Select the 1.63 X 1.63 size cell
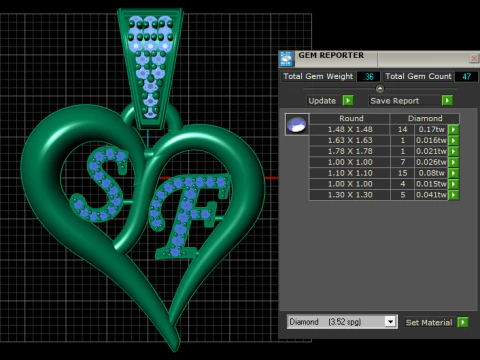 click(350, 140)
